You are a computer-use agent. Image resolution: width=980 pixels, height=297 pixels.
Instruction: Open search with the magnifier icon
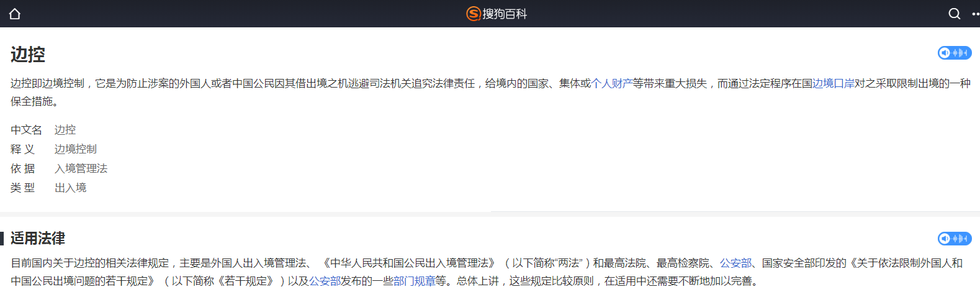pos(955,14)
